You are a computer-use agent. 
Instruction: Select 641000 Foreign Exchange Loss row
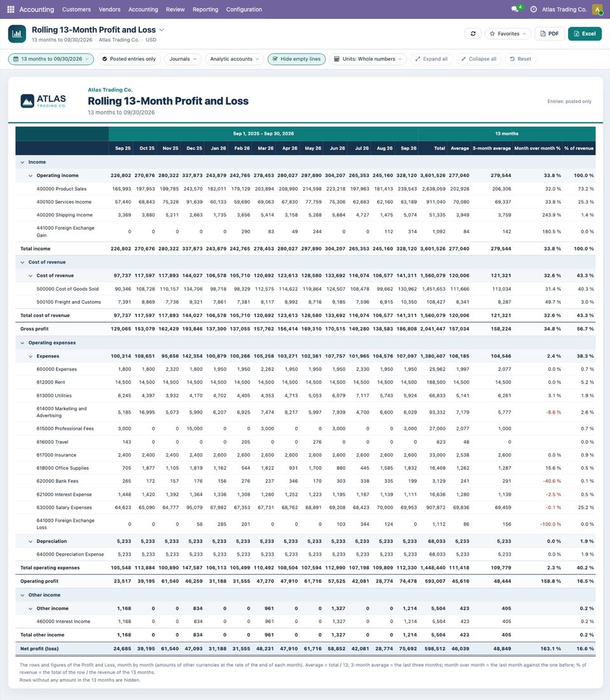[305, 524]
